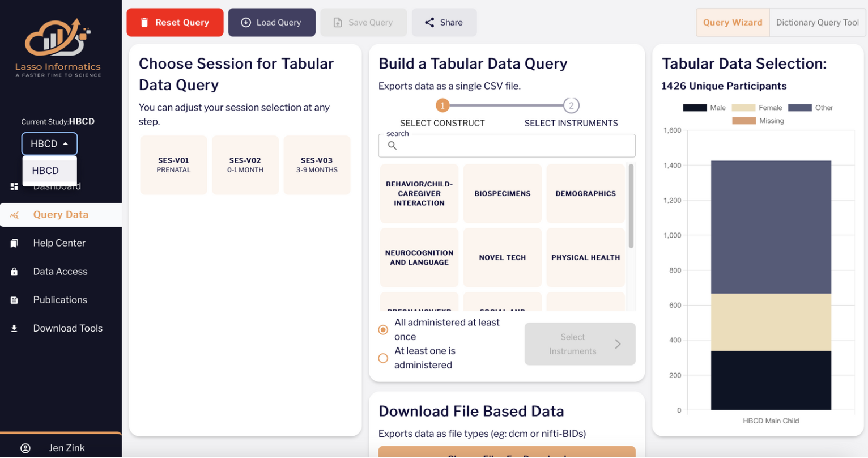Click the Help Center book icon
The height and width of the screenshot is (458, 868).
pos(15,243)
